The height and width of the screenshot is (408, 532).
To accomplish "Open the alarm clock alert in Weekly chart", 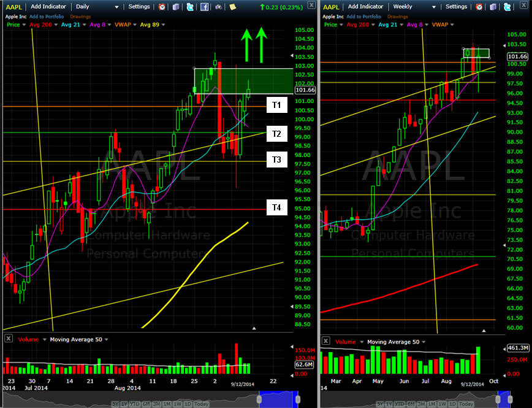I will coord(479,7).
